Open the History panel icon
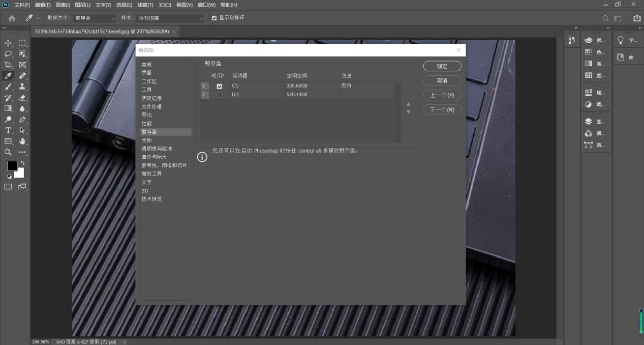The image size is (644, 345). [571, 40]
